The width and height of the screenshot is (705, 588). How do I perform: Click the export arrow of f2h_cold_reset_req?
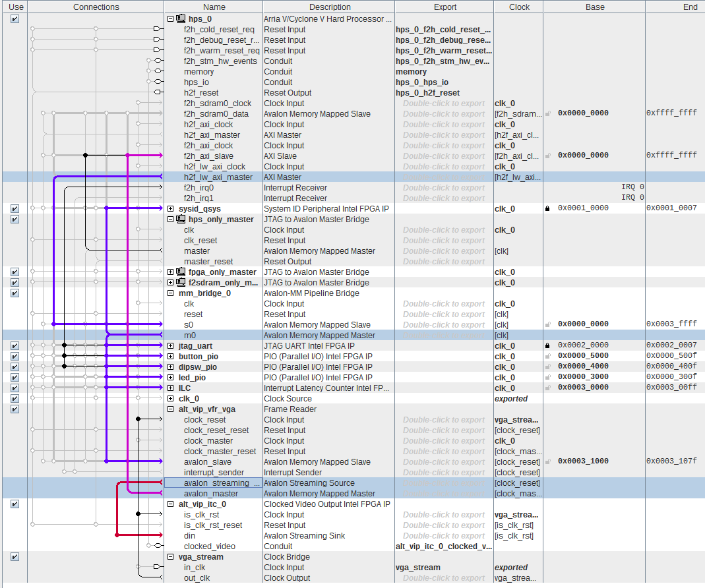coord(157,29)
